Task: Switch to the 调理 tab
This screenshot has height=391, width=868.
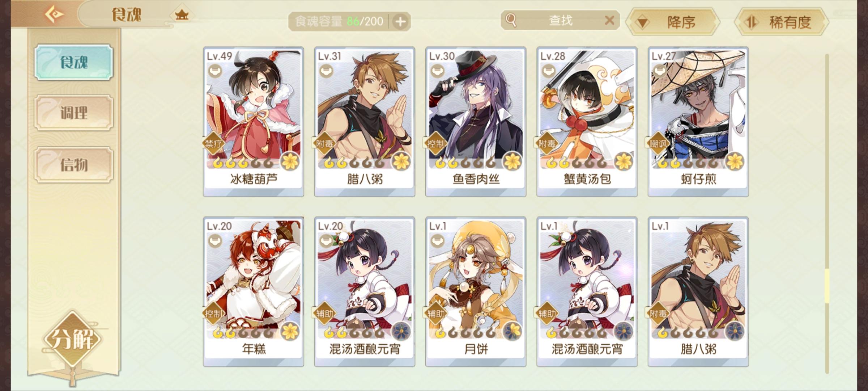Action: (74, 113)
